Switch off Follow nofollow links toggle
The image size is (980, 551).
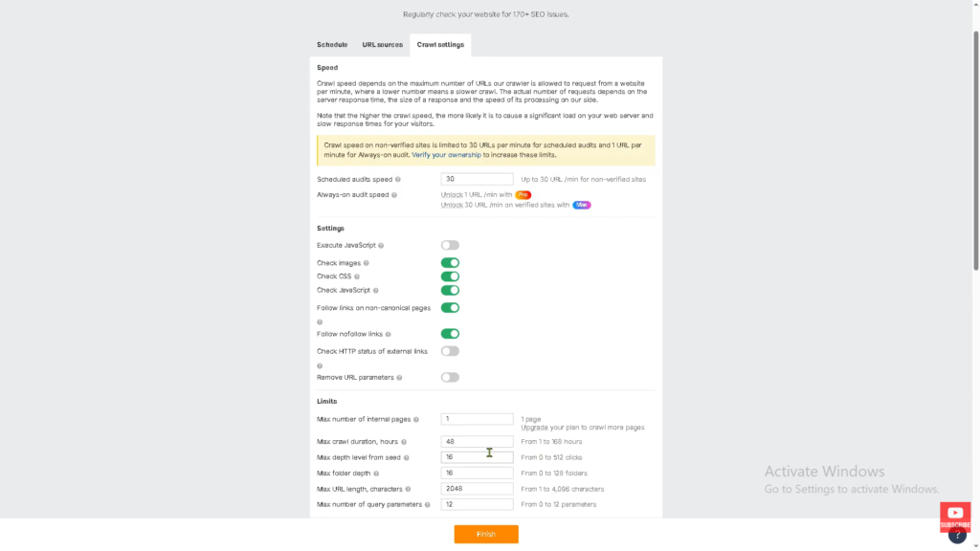[450, 334]
